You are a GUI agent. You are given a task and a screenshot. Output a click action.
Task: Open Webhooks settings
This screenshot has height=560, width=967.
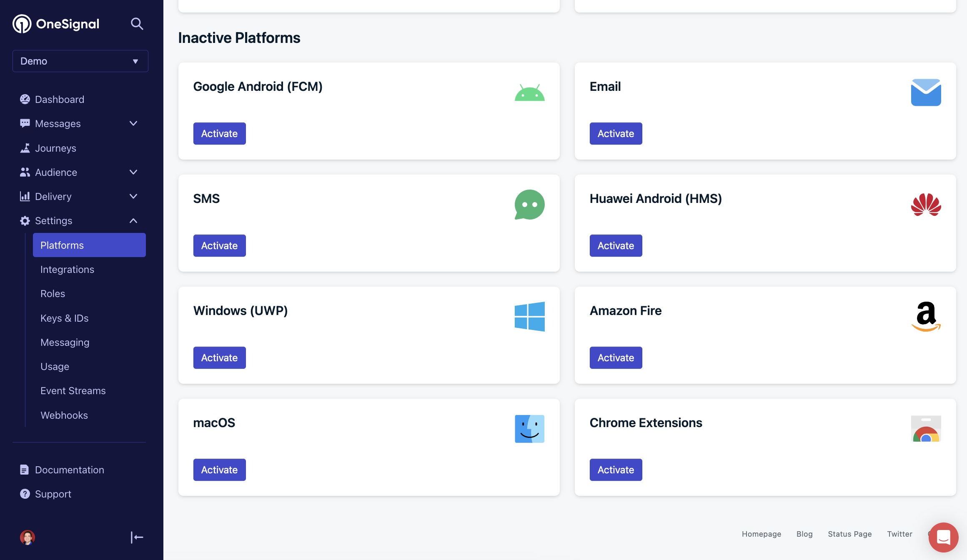point(64,415)
